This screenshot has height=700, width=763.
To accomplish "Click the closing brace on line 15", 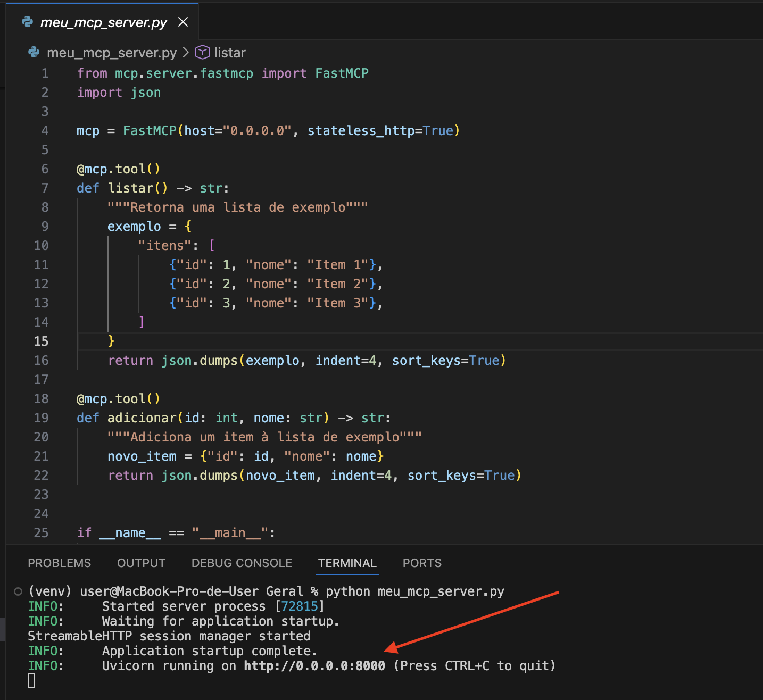I will pyautogui.click(x=111, y=341).
